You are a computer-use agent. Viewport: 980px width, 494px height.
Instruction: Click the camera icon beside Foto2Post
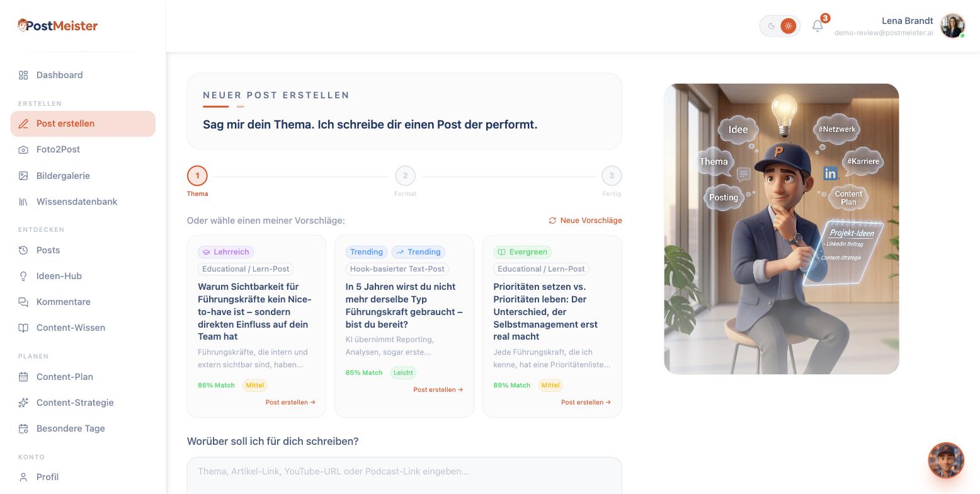pyautogui.click(x=23, y=149)
